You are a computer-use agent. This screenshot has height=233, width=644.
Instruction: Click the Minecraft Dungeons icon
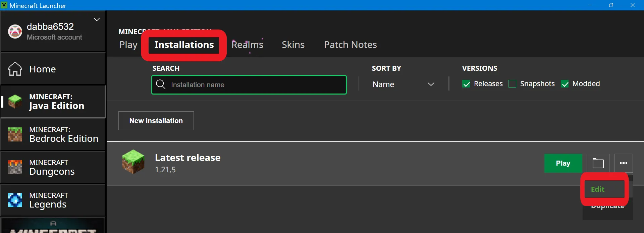(x=15, y=167)
